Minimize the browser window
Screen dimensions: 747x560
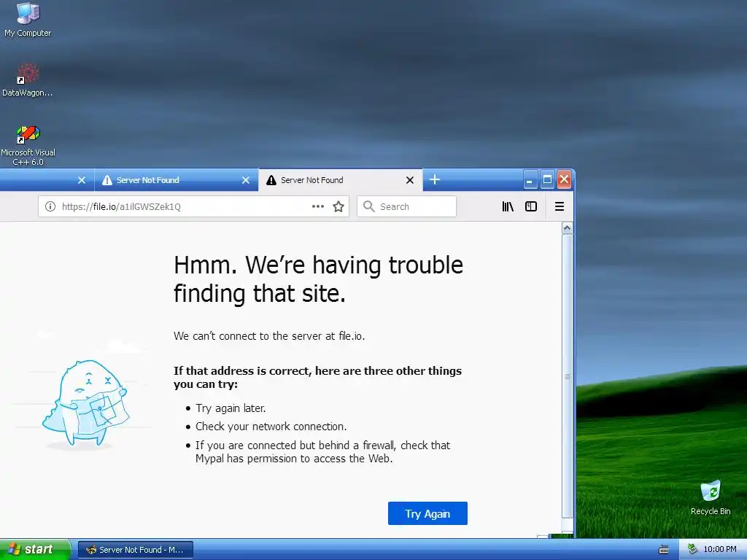pyautogui.click(x=530, y=180)
